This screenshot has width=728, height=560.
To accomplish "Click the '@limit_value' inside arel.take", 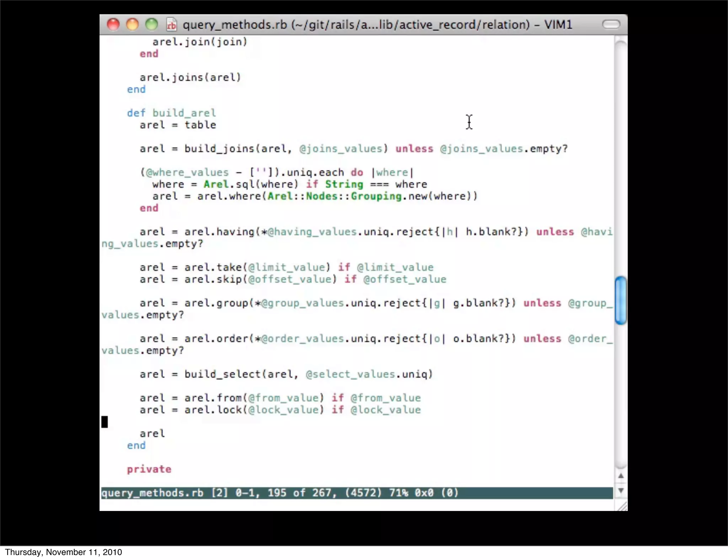I will (287, 267).
